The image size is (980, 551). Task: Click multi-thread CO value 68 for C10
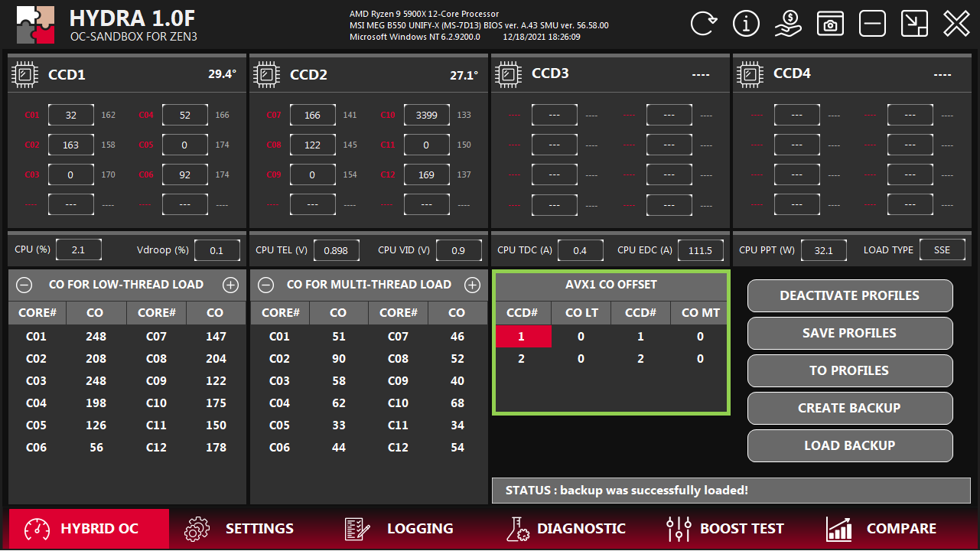457,403
